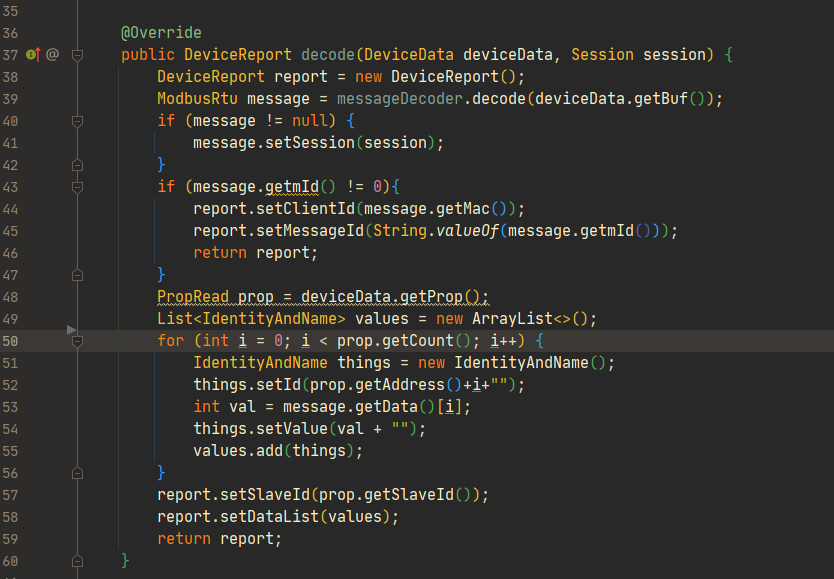Click the underlined getmId call on line 43
Screen dimensions: 834x579
click(291, 187)
